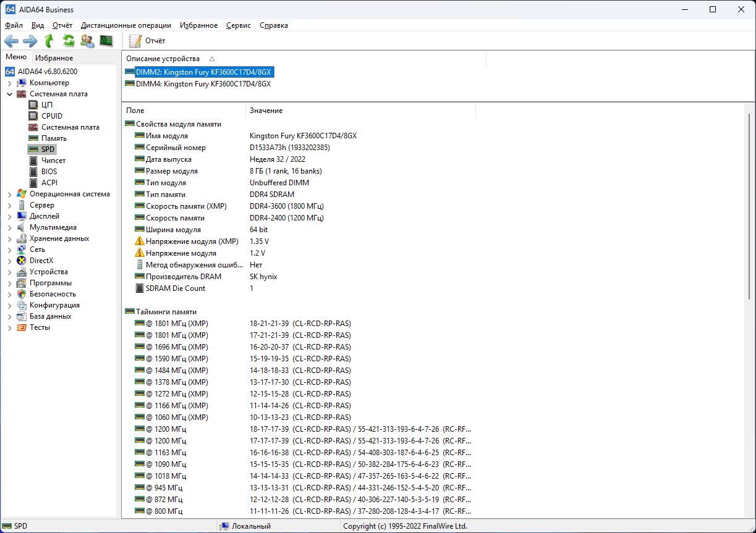The width and height of the screenshot is (756, 533).
Task: Select the ЦП tree item icon
Action: tap(33, 105)
